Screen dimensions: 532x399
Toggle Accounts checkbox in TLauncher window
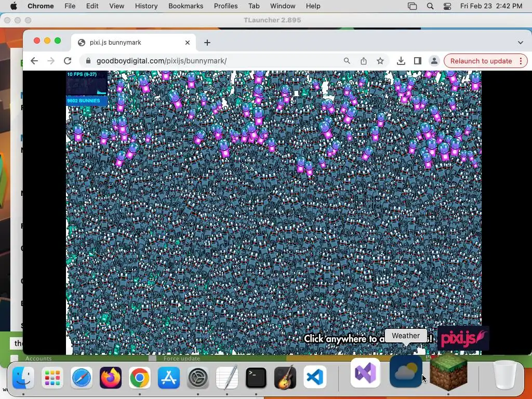[14, 358]
